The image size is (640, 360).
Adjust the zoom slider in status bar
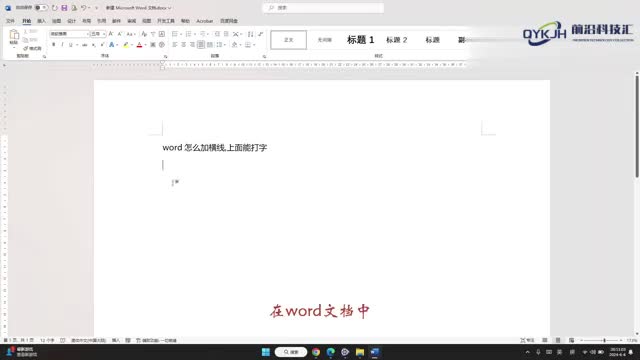tap(604, 340)
